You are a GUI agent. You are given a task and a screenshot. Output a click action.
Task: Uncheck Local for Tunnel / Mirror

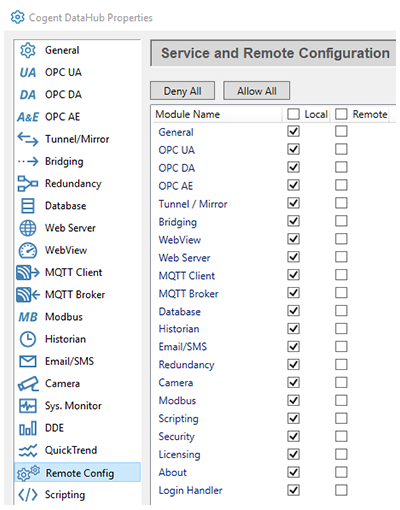pyautogui.click(x=293, y=203)
